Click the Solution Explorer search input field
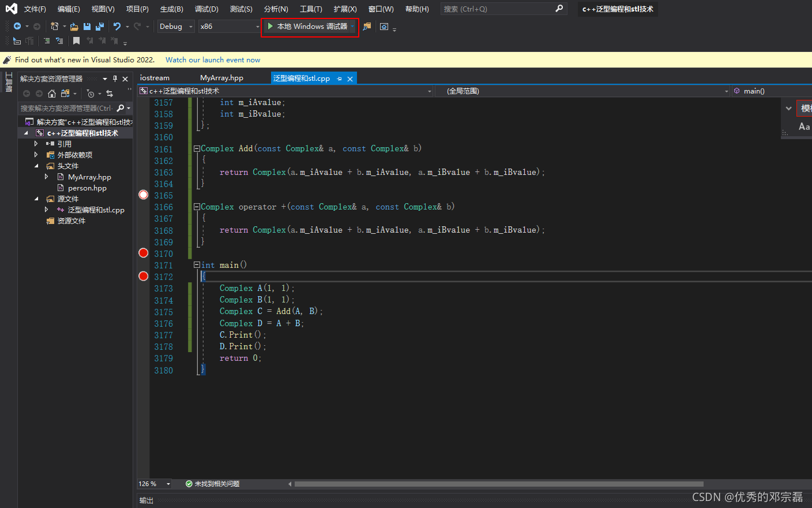The width and height of the screenshot is (812, 508). pos(66,108)
